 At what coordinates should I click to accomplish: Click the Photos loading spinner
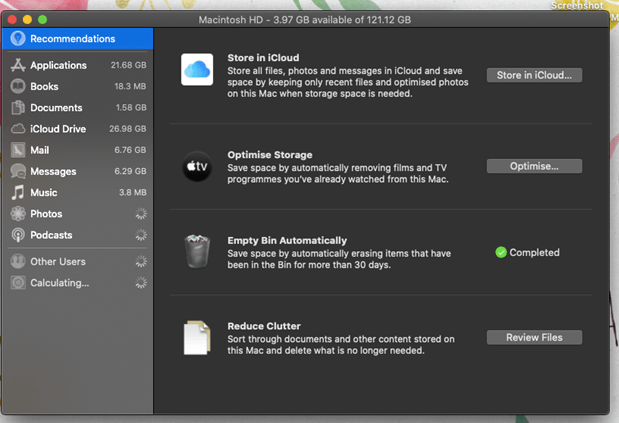(x=141, y=214)
